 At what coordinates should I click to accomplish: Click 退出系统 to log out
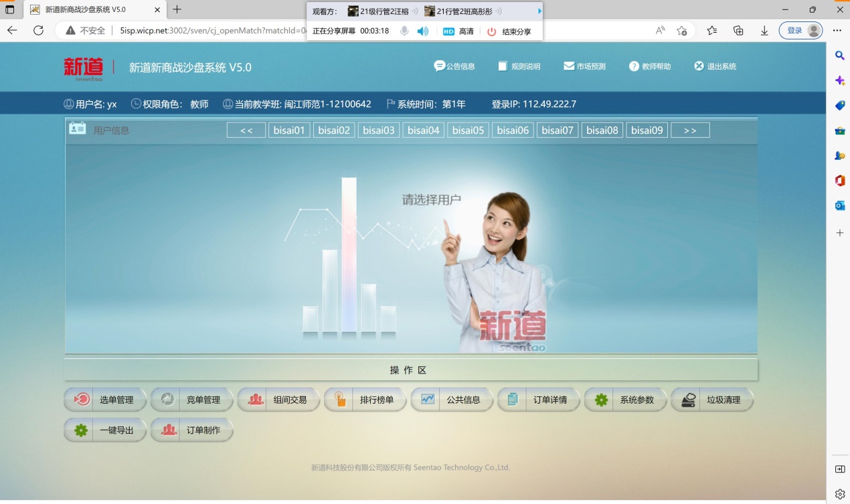715,66
